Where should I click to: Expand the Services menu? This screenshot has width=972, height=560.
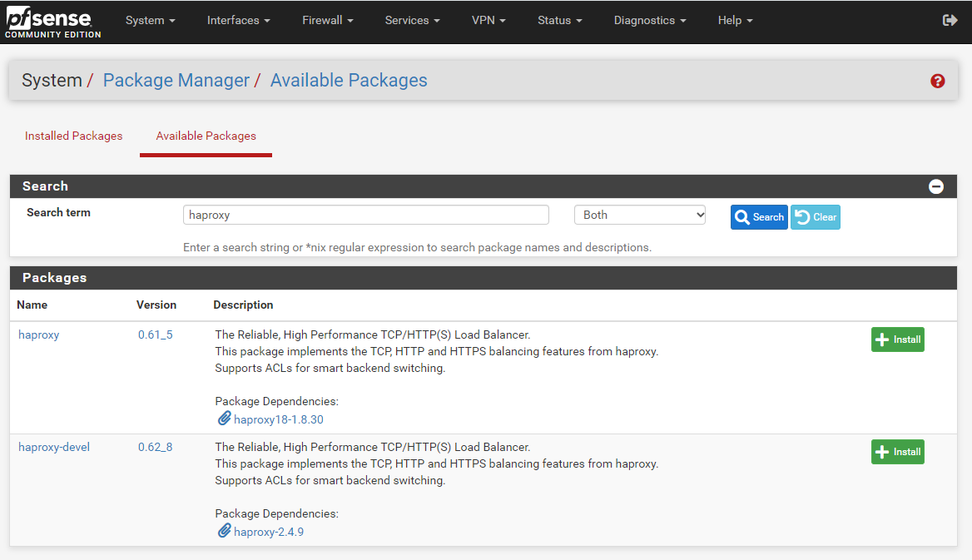point(412,21)
